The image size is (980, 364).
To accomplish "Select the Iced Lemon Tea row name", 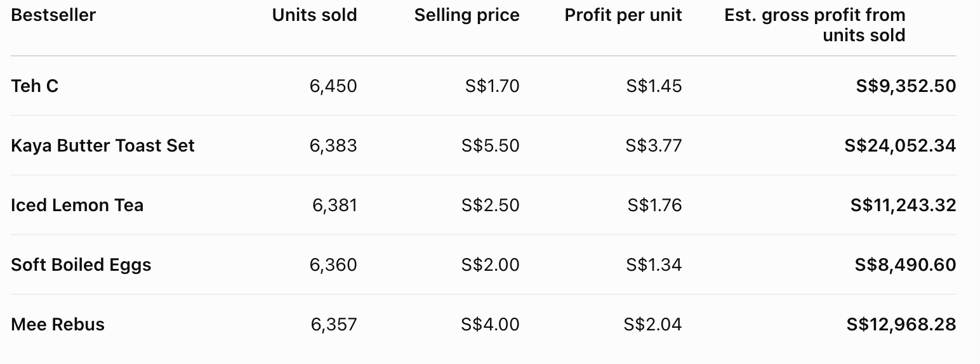I will click(77, 205).
